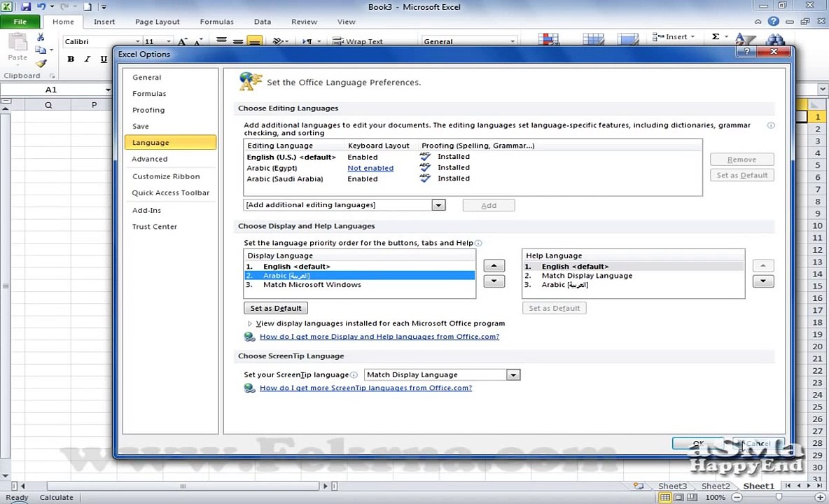Switch to the Sheet2 worksheet tab
The image size is (829, 504).
[x=716, y=486]
